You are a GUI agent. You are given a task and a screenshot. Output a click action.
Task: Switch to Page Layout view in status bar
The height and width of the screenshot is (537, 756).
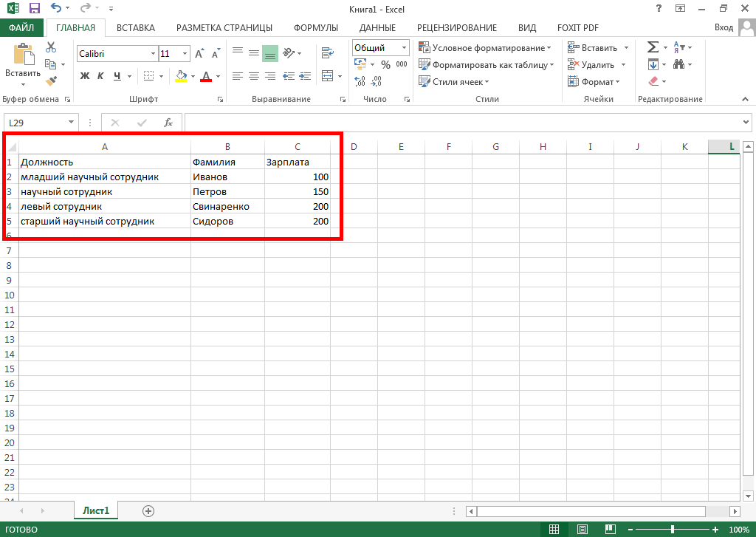[x=582, y=530]
